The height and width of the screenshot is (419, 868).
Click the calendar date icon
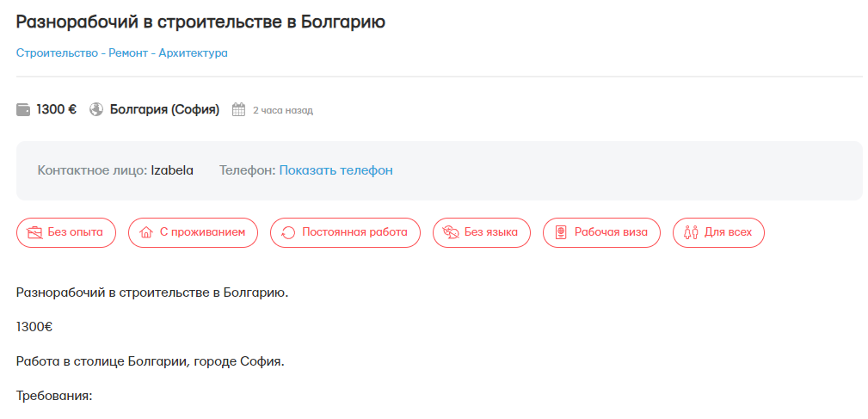pos(239,110)
